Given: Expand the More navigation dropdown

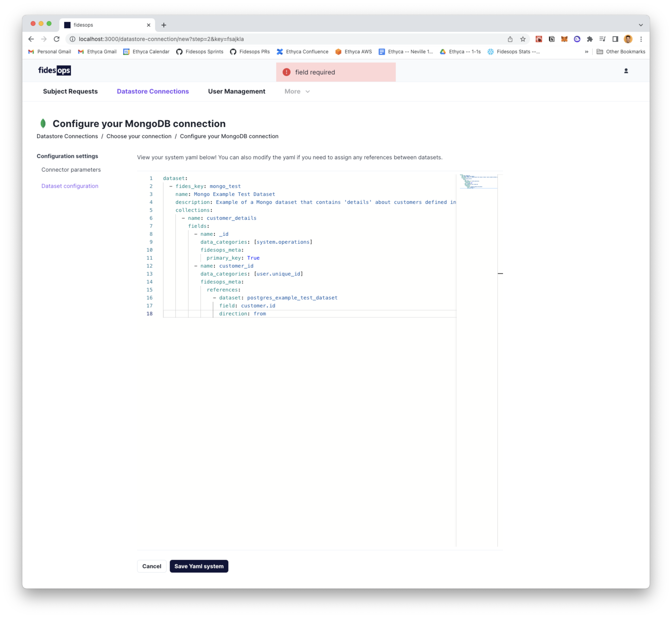Looking at the screenshot, I should click(x=297, y=91).
